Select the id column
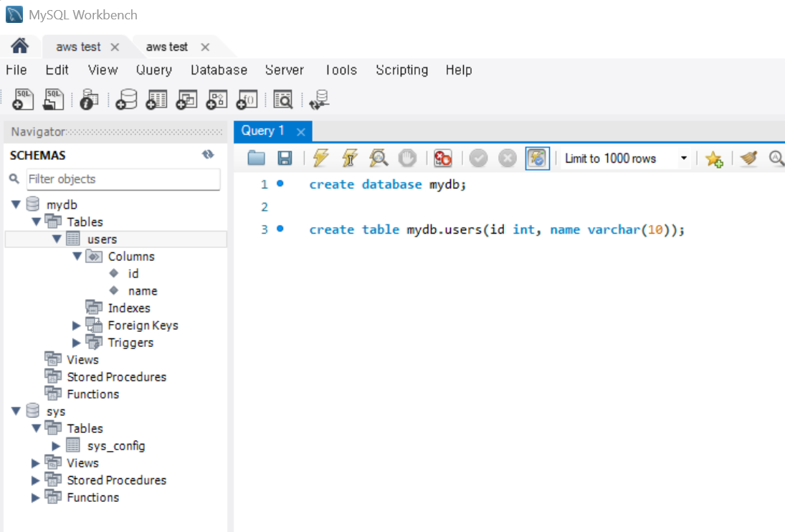The height and width of the screenshot is (532, 785). click(133, 273)
